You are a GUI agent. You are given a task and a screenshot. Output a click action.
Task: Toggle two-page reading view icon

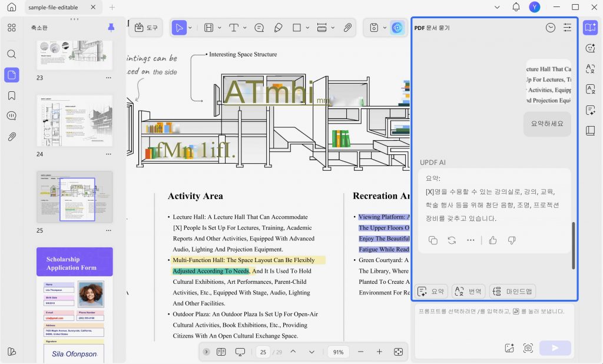click(221, 352)
